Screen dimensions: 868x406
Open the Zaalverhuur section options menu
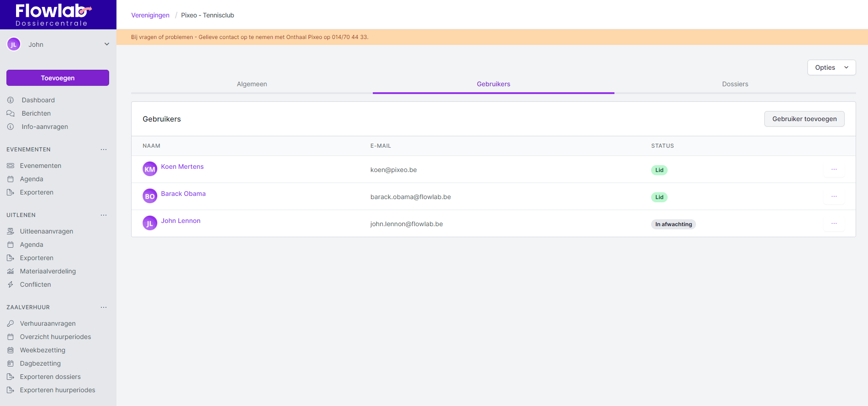[104, 307]
